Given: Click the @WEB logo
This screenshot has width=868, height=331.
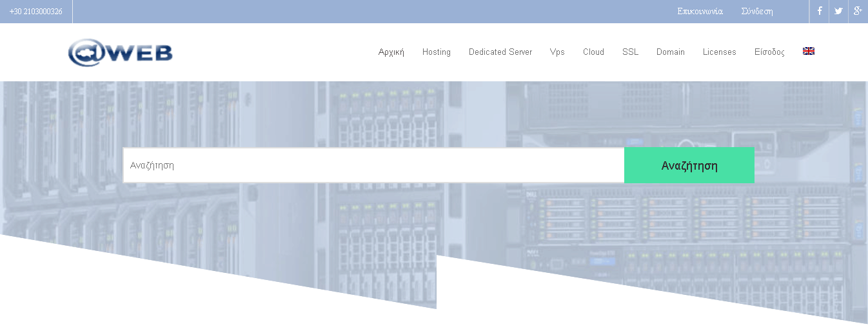Looking at the screenshot, I should (121, 52).
